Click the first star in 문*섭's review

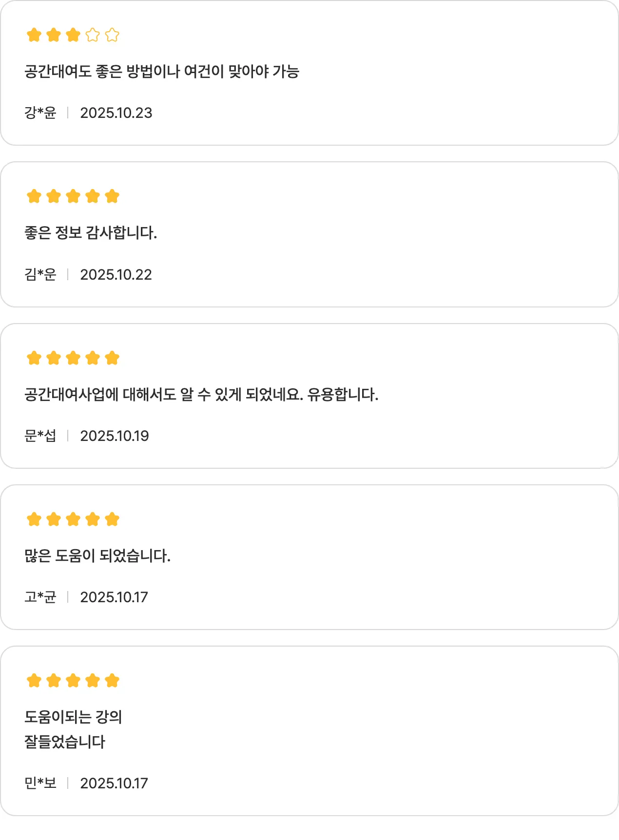tap(34, 358)
